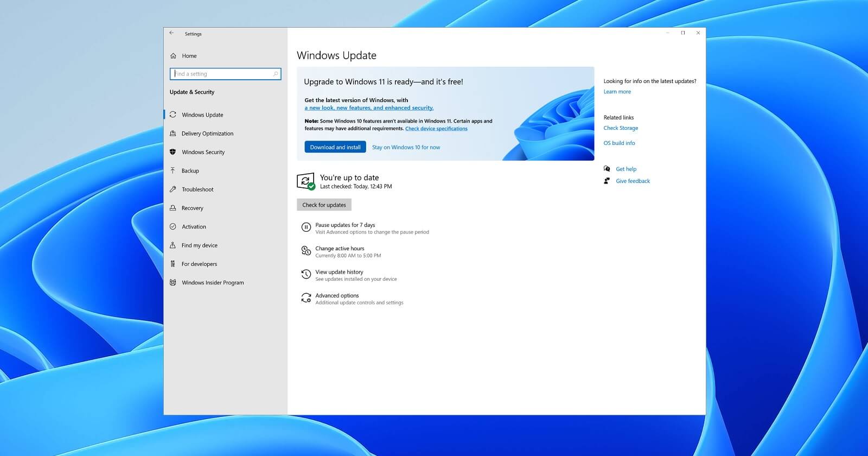
Task: Open For developers settings
Action: (x=199, y=264)
